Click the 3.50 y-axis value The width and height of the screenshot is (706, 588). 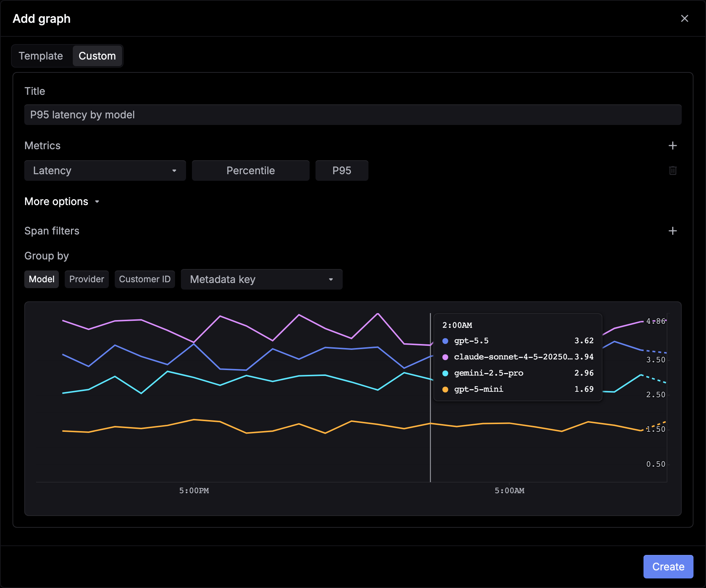click(656, 360)
